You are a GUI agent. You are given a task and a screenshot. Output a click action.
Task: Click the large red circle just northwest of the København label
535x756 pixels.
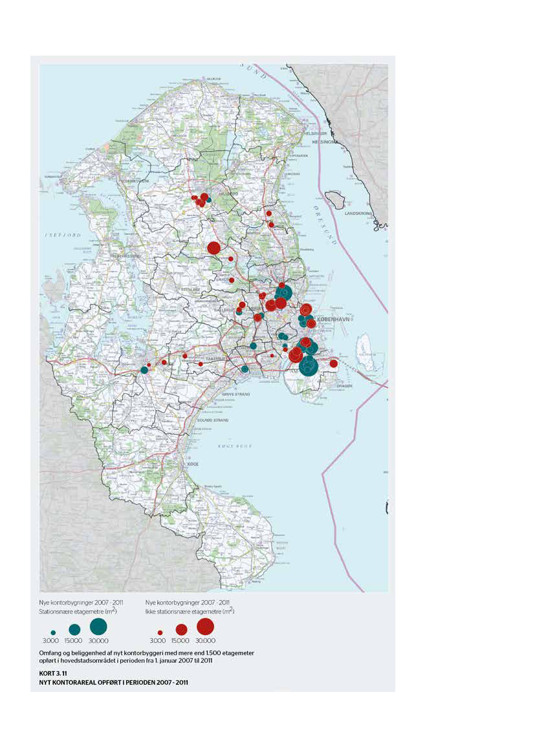pyautogui.click(x=305, y=310)
